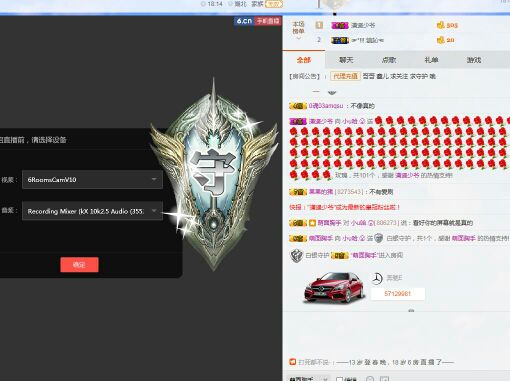Open the video device dropdown 6RoomsCamV10

pyautogui.click(x=92, y=180)
